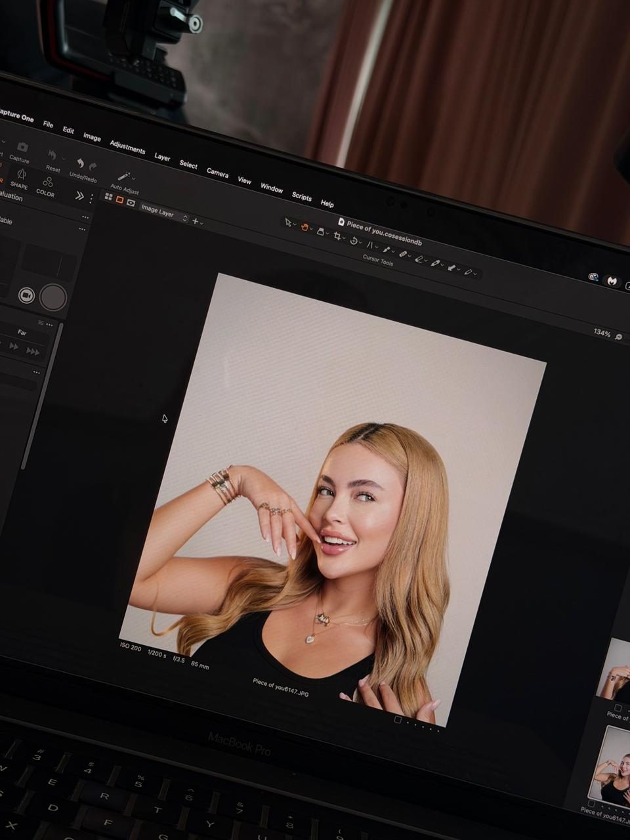
Task: Open the Adjustments menu
Action: pyautogui.click(x=127, y=147)
